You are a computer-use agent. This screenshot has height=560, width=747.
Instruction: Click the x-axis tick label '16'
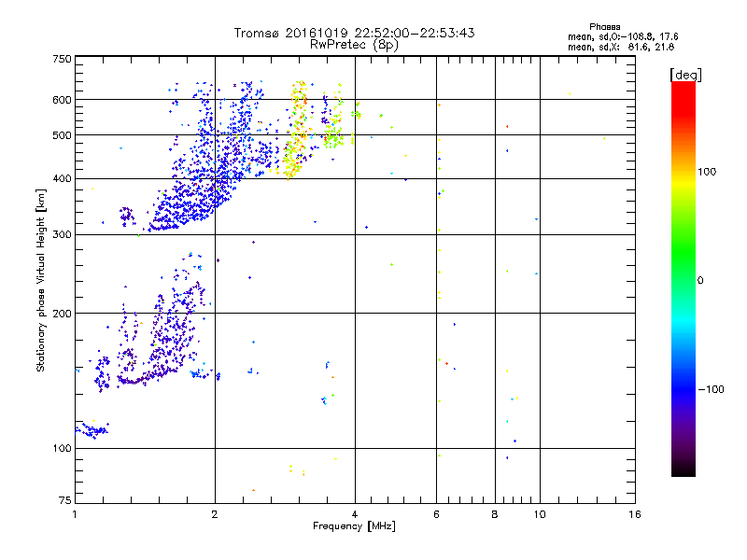(x=635, y=514)
